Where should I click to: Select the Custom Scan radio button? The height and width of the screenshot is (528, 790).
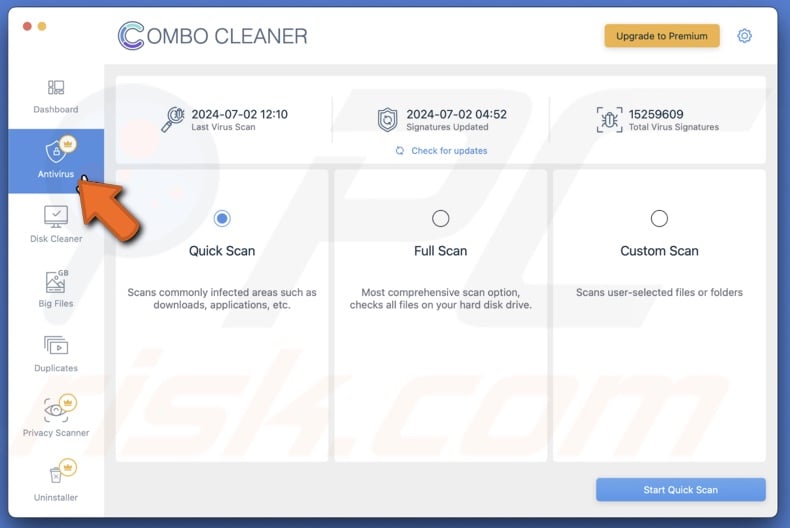point(659,218)
